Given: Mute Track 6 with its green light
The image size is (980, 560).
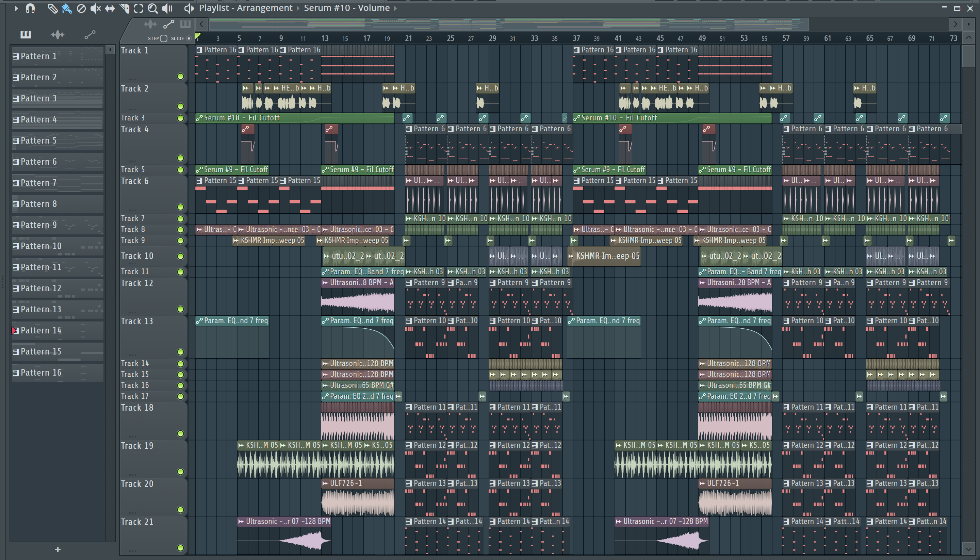Looking at the screenshot, I should 180,207.
